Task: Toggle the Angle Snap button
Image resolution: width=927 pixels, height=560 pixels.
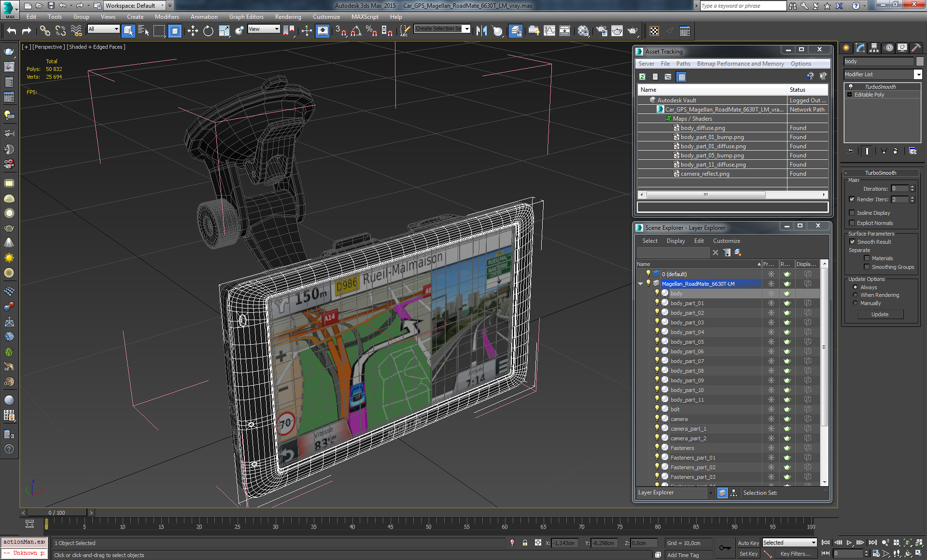Action: coord(356,31)
